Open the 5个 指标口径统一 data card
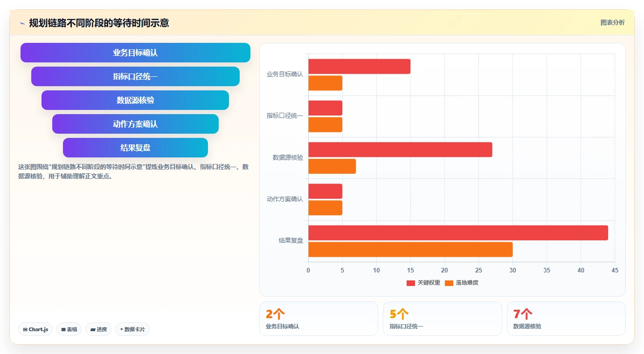This screenshot has height=354, width=644. click(443, 319)
